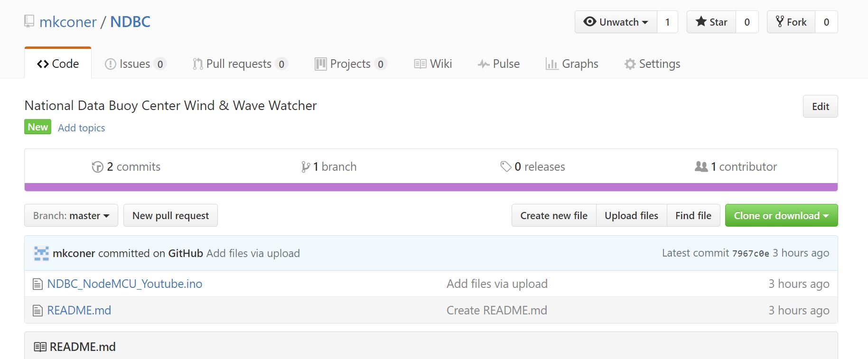
Task: Click the purple language breakdown bar
Action: (x=431, y=187)
